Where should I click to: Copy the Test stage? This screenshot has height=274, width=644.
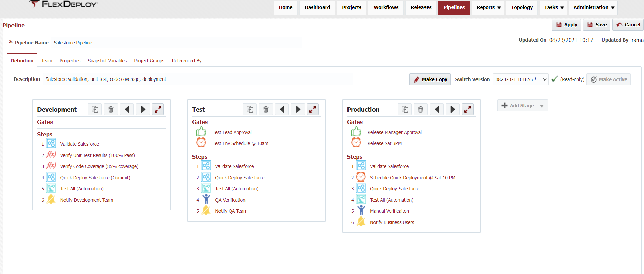tap(250, 109)
